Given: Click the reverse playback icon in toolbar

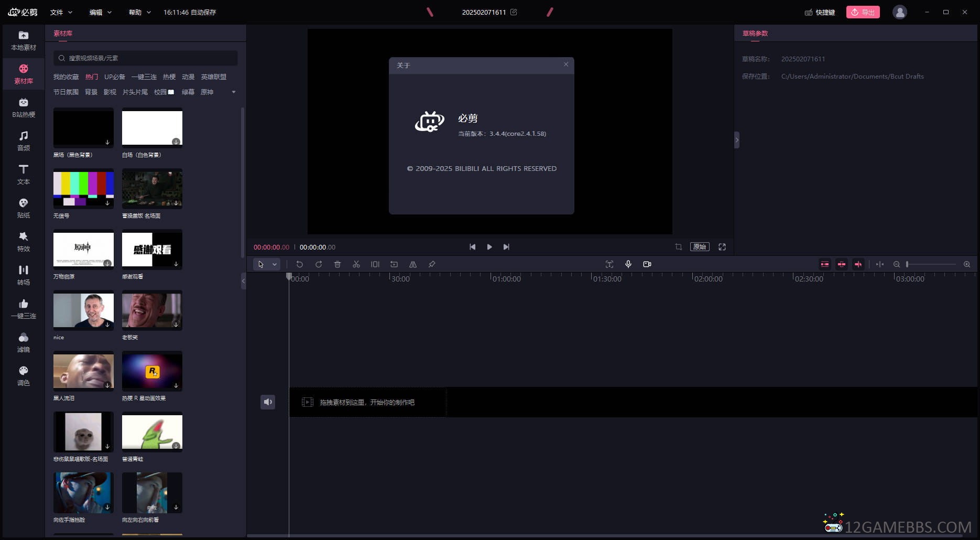Looking at the screenshot, I should point(394,264).
